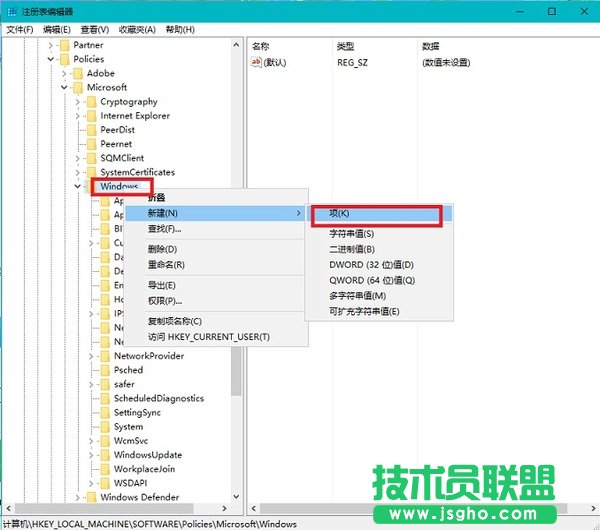Expand the Windows Defender tree node
This screenshot has width=600, height=530.
click(x=77, y=497)
